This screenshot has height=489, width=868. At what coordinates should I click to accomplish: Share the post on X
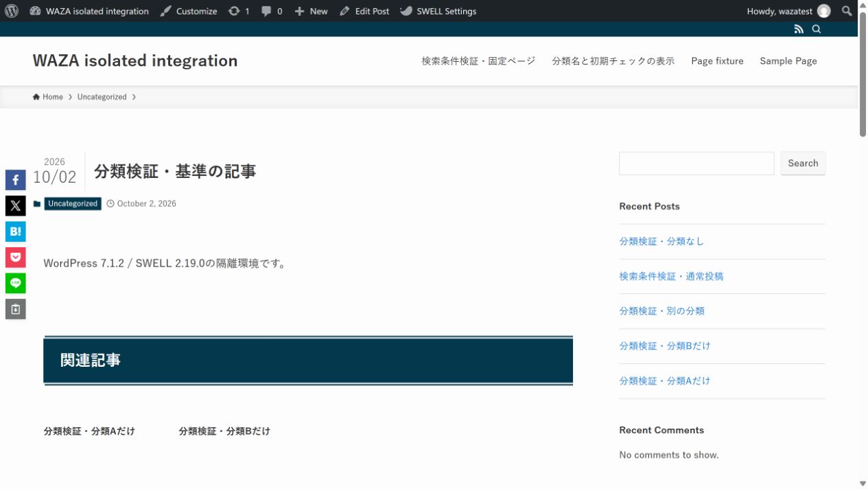pos(16,205)
